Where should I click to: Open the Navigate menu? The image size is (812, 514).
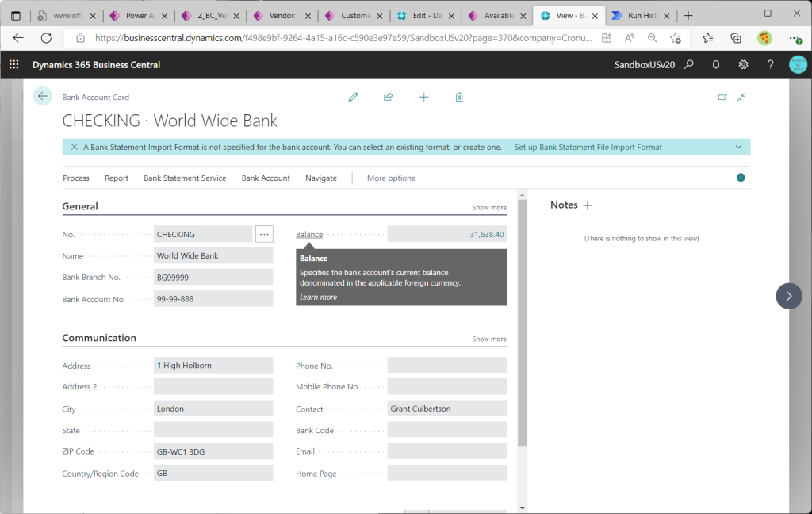tap(321, 178)
